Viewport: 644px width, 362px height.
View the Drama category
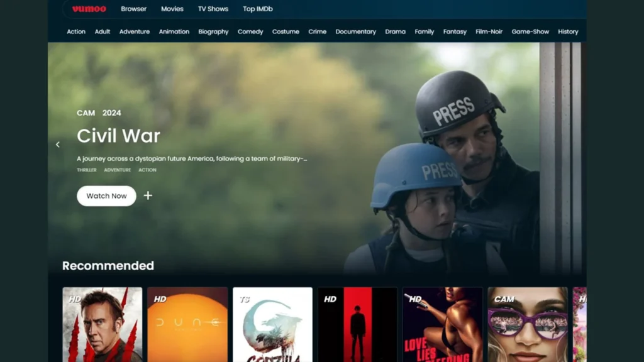395,31
